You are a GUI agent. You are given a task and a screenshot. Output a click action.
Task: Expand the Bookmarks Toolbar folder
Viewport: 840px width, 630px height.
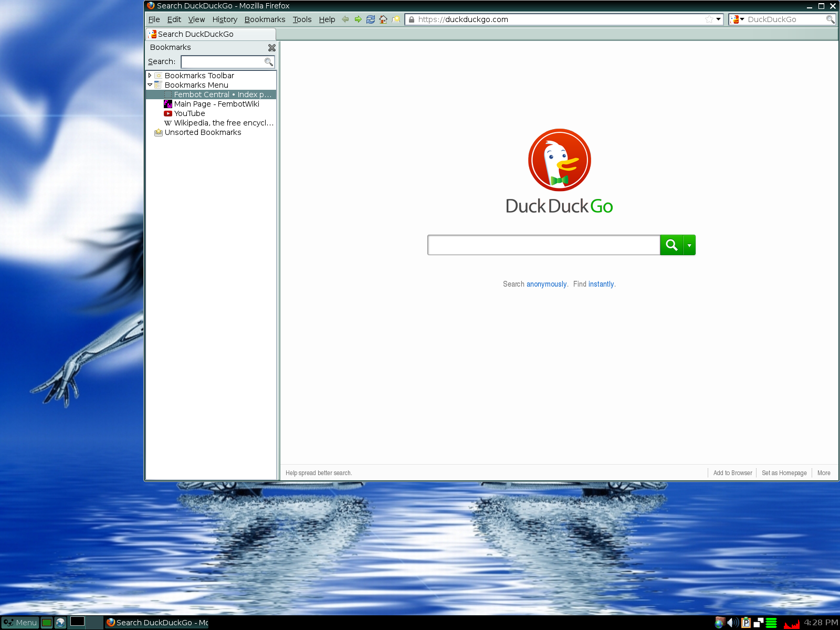click(150, 76)
